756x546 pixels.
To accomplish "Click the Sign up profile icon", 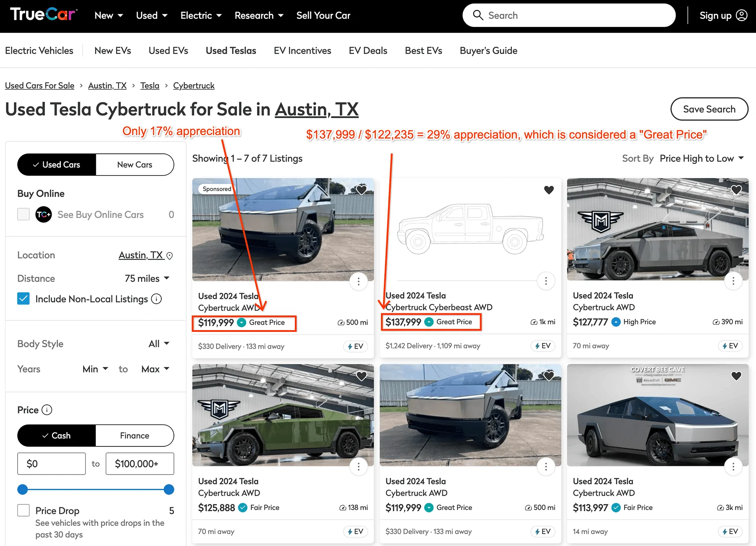I will click(742, 15).
